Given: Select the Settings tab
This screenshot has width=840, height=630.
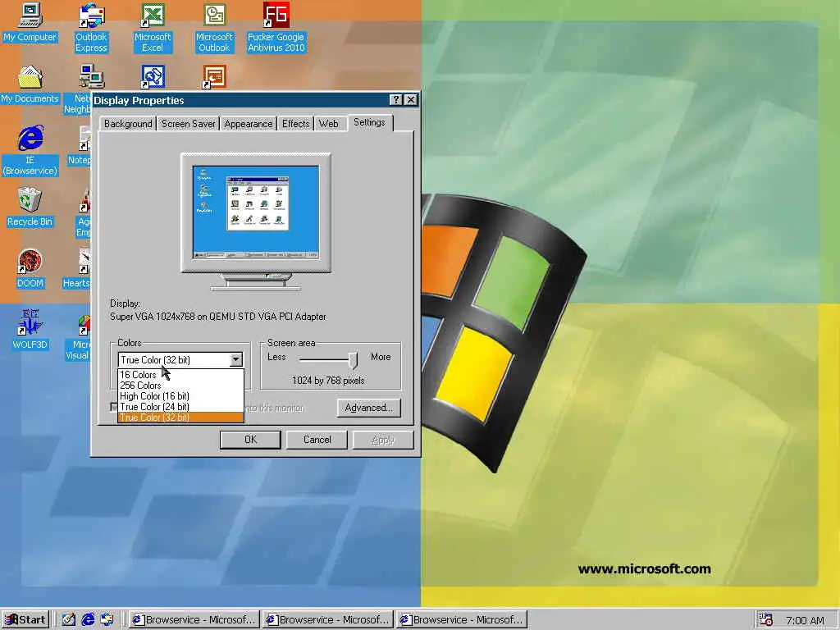Looking at the screenshot, I should tap(370, 122).
